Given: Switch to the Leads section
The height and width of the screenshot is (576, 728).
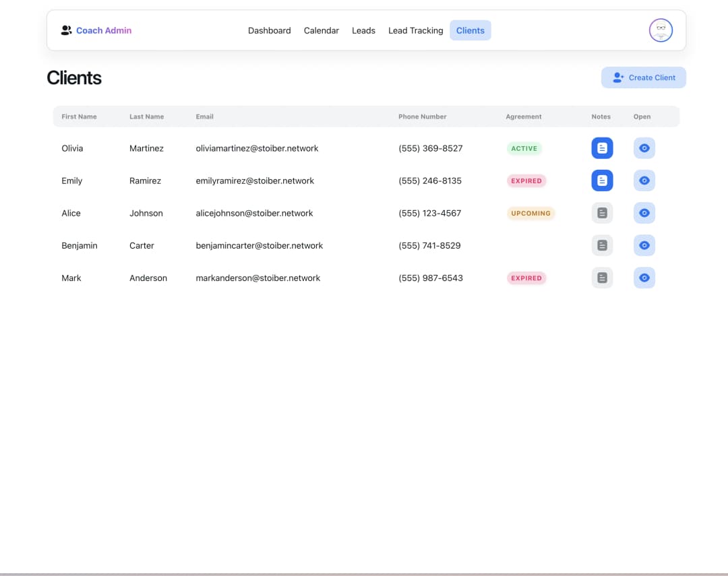Looking at the screenshot, I should coord(363,30).
